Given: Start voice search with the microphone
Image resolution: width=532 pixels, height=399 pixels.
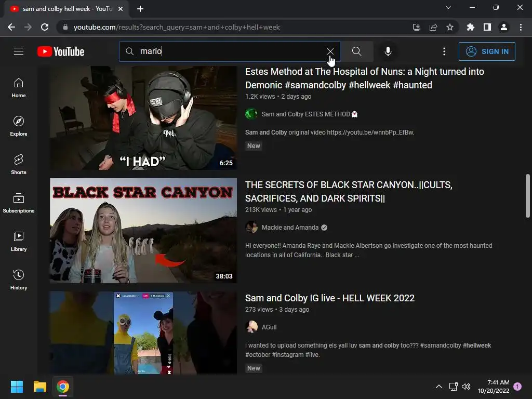Looking at the screenshot, I should [x=388, y=51].
